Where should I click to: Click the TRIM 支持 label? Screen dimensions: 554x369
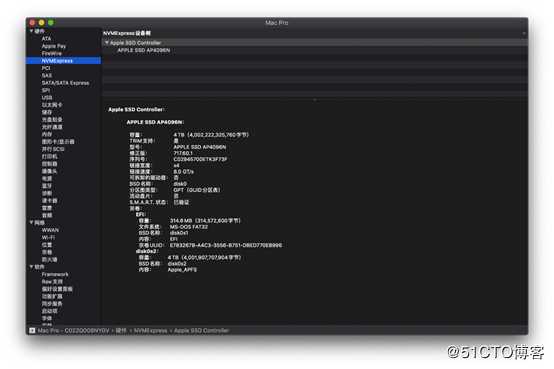point(142,141)
